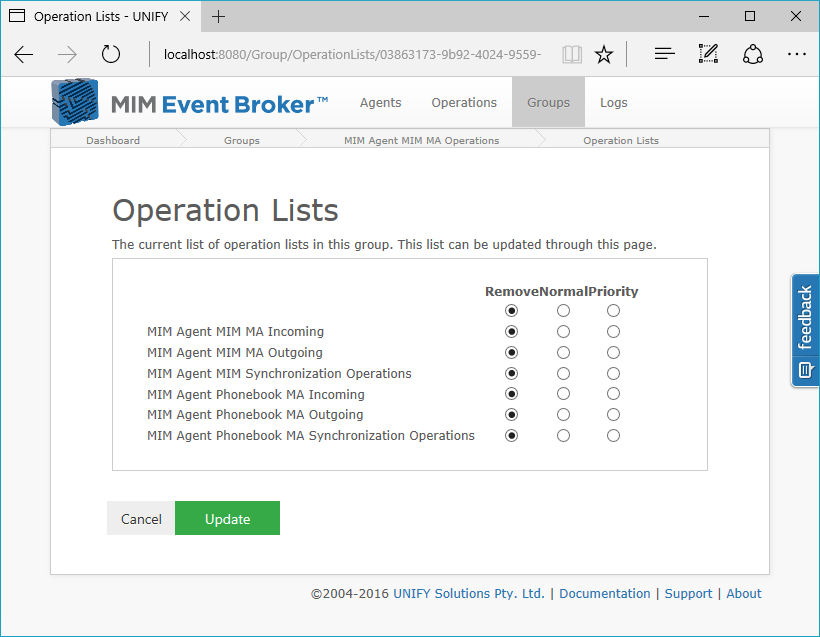Open the Hub lines icon
Viewport: 820px width, 637px height.
point(664,54)
